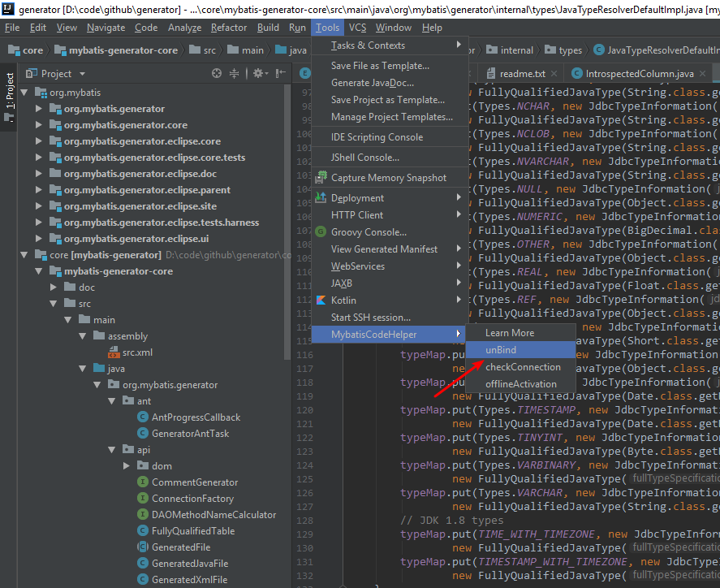Switch to IntrospectedColumn.java editor tab
Screen dimensions: 720x588
coord(639,73)
